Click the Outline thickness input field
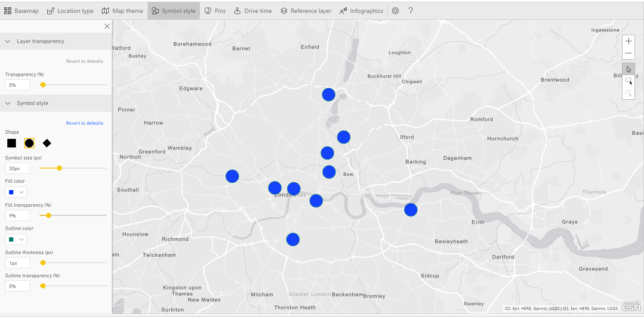 [x=18, y=263]
